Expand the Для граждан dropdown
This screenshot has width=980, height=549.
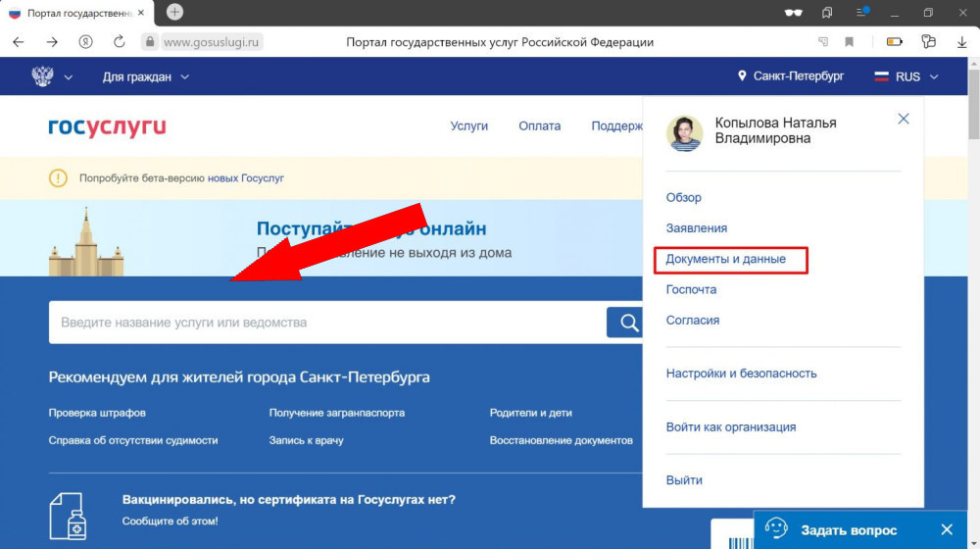[x=146, y=76]
